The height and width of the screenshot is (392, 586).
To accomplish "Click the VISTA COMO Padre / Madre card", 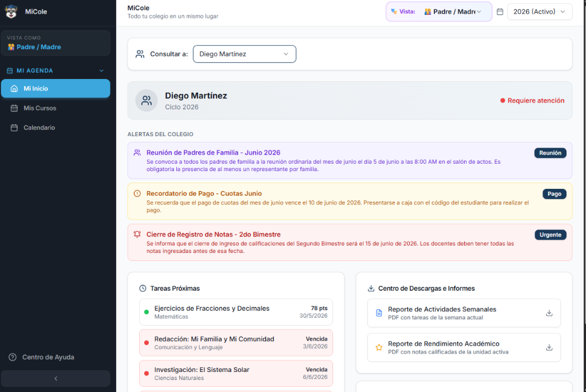I will pyautogui.click(x=56, y=43).
